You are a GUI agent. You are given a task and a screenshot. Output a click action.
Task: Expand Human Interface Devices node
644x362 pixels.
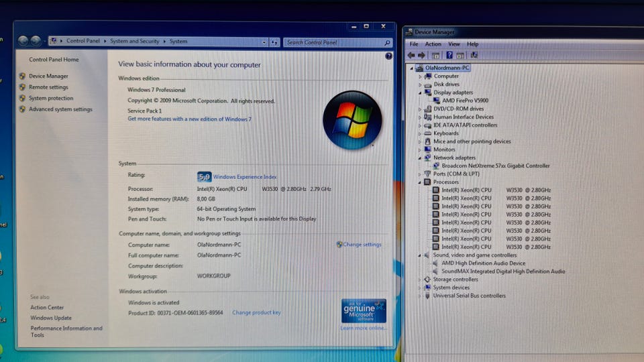tap(420, 117)
